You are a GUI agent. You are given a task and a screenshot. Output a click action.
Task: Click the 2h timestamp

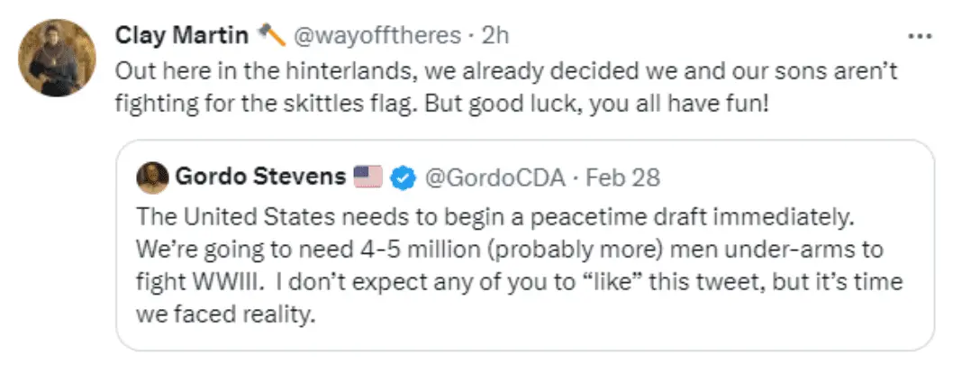click(495, 36)
